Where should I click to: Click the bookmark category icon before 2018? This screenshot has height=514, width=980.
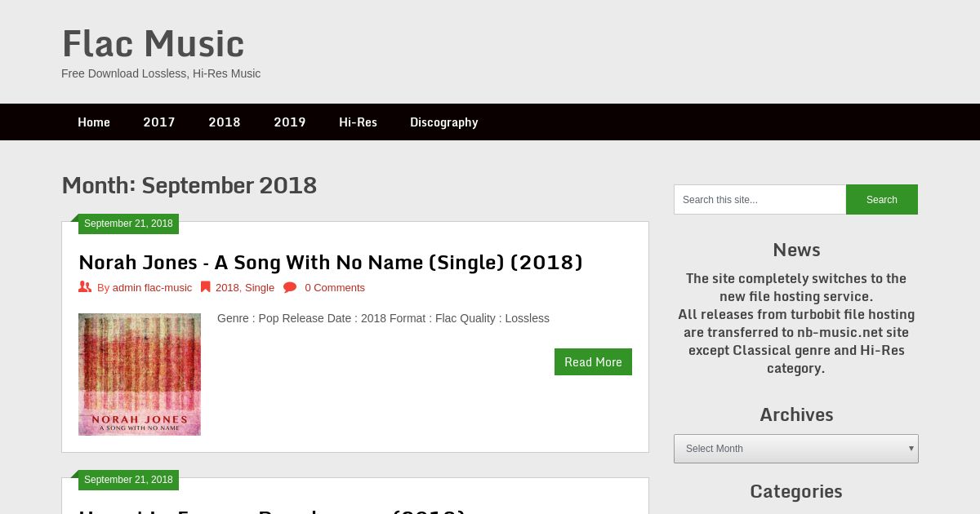[x=206, y=287]
